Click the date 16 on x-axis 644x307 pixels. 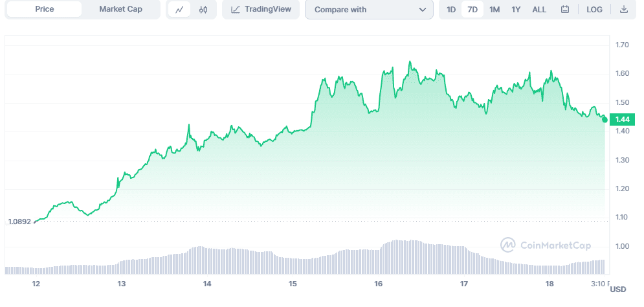pyautogui.click(x=378, y=284)
